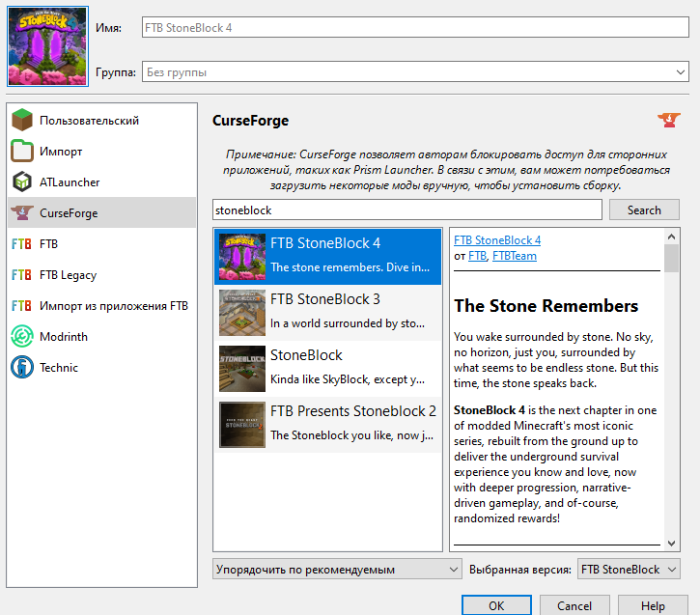Click 'The stone remembers. Dive in...' text
Image resolution: width=700 pixels, height=615 pixels.
350,267
